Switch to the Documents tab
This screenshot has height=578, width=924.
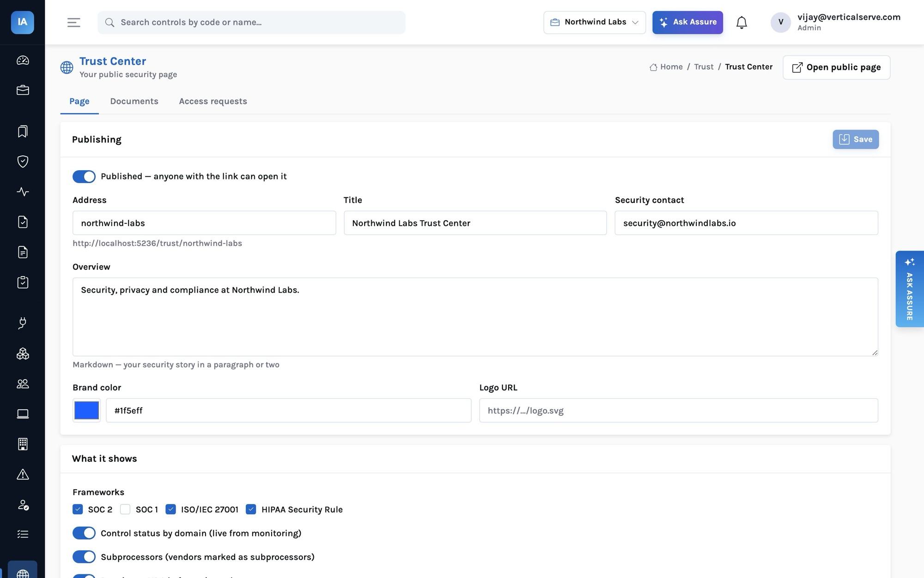[134, 101]
